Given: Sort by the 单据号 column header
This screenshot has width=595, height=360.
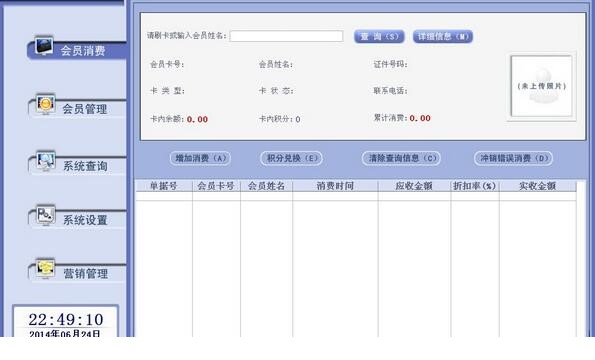Looking at the screenshot, I should tap(164, 186).
